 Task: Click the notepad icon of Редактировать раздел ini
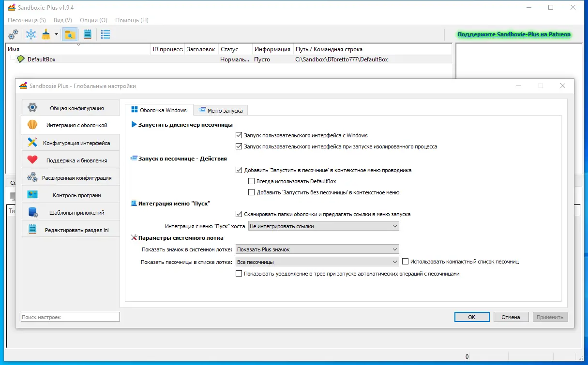point(32,230)
